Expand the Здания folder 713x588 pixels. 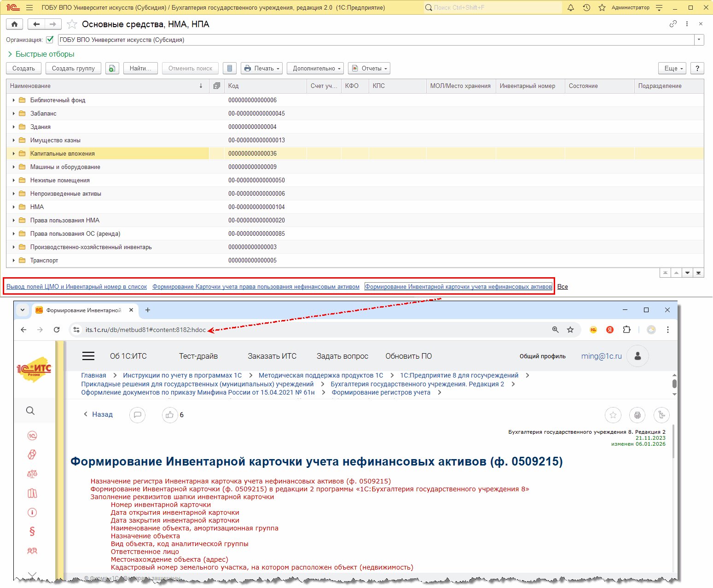click(x=14, y=127)
